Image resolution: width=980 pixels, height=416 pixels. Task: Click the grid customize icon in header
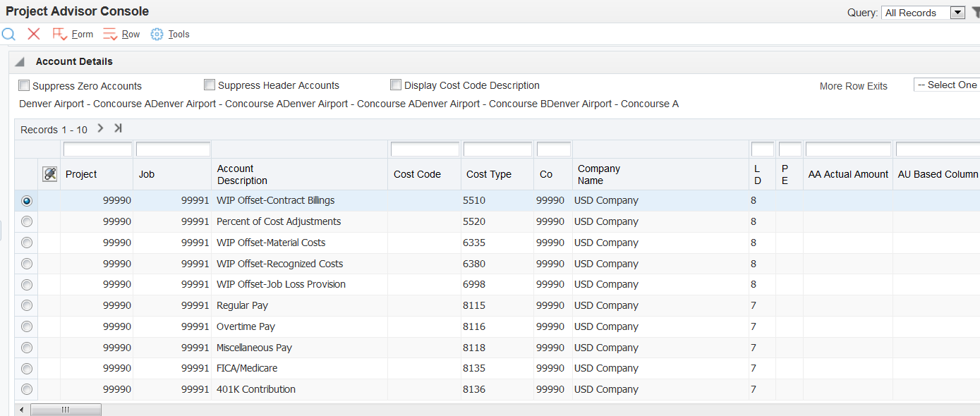coord(49,174)
